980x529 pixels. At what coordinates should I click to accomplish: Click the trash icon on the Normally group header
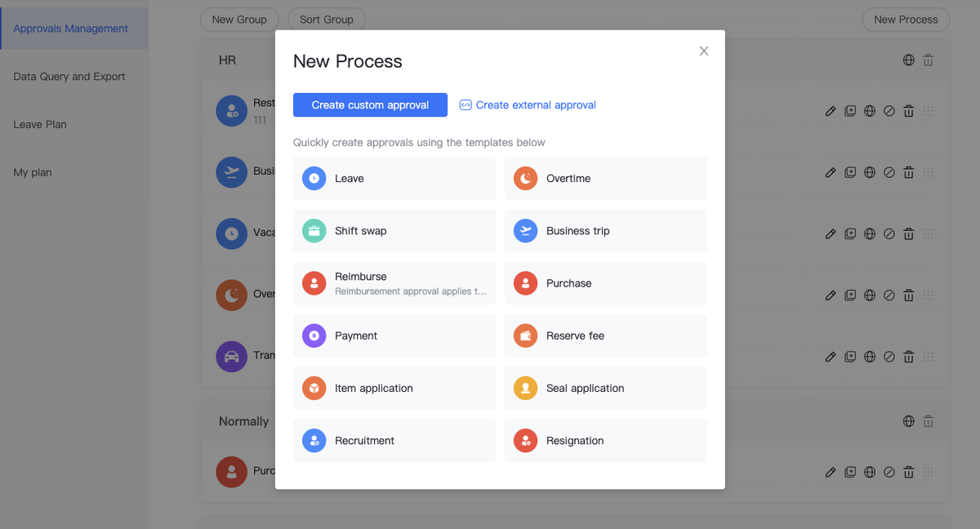[928, 421]
